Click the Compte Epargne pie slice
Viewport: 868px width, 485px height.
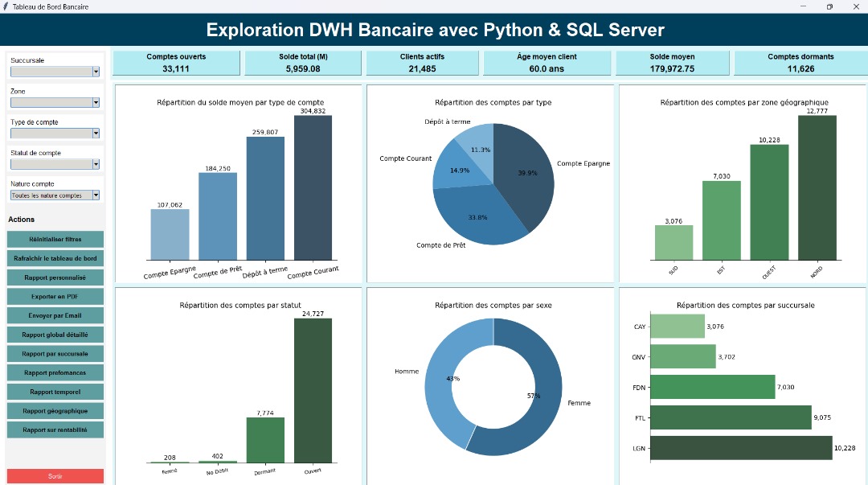[x=526, y=173]
